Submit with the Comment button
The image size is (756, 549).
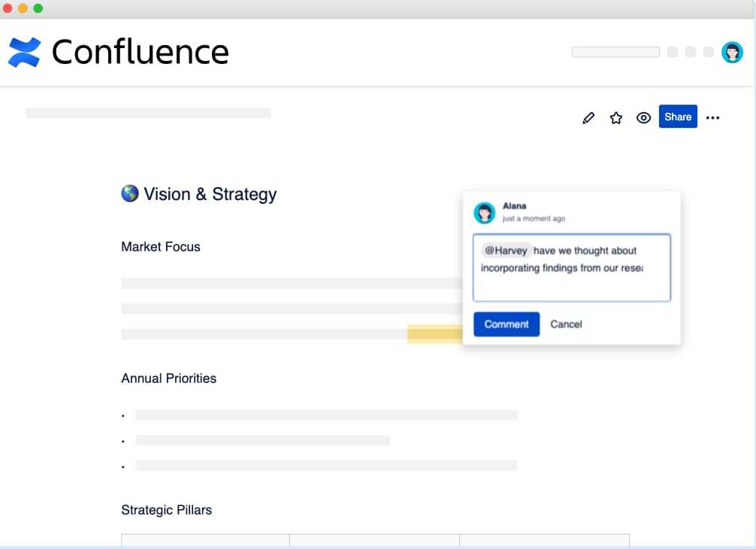pos(507,324)
